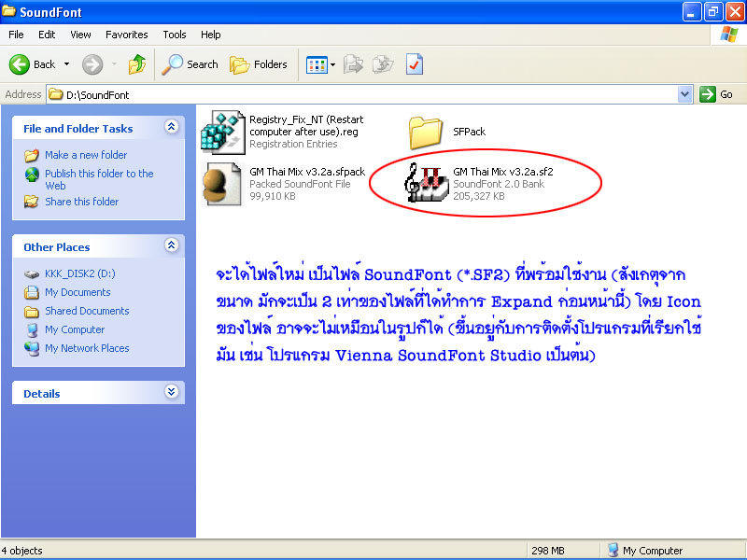Open the Favorites menu
The height and width of the screenshot is (560, 747).
(127, 35)
